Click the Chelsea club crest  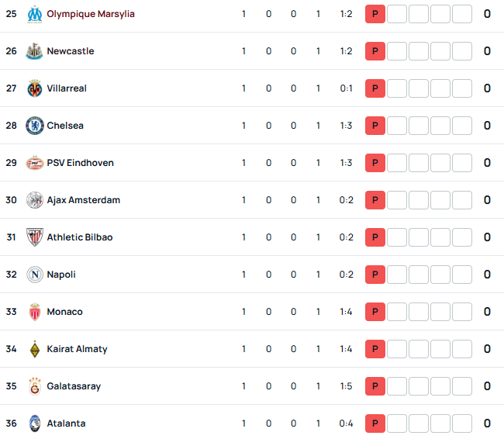pos(35,126)
